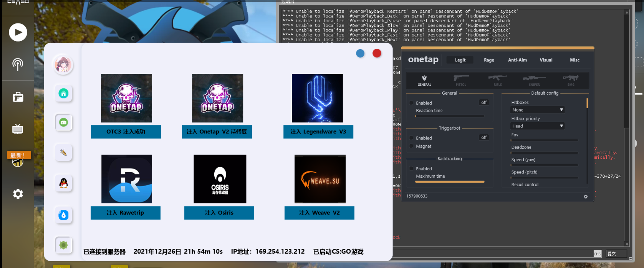644x268 pixels.
Task: Open the Watch TV icon in sidebar
Action: 18,129
